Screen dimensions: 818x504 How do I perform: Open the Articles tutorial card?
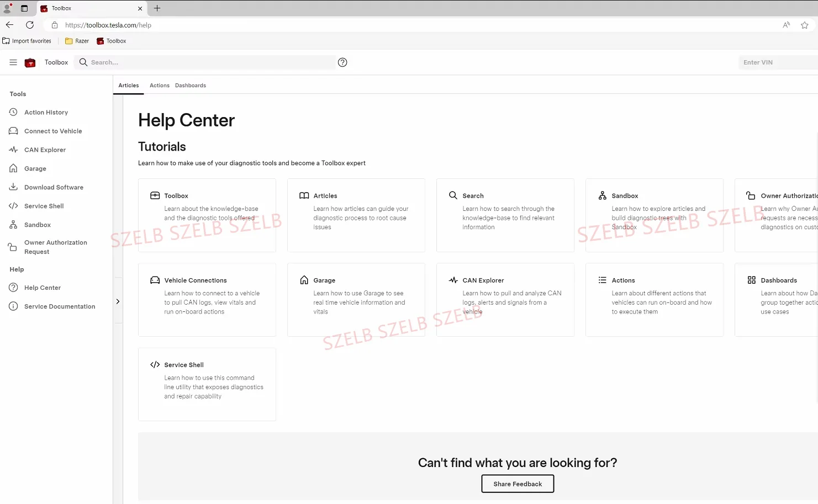pyautogui.click(x=356, y=215)
